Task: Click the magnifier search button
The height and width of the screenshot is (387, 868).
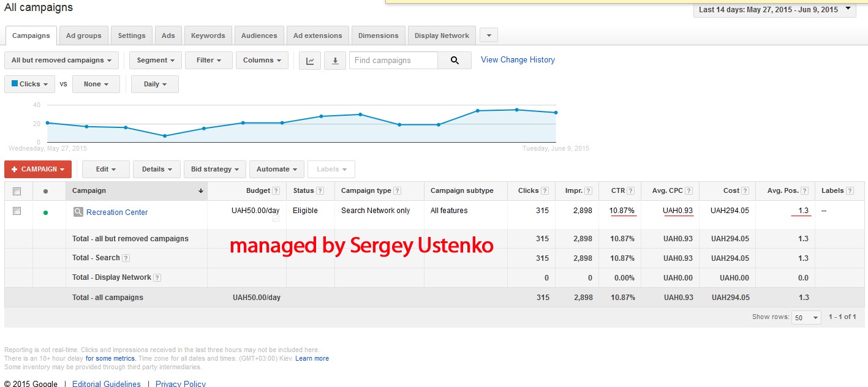Action: click(x=455, y=61)
